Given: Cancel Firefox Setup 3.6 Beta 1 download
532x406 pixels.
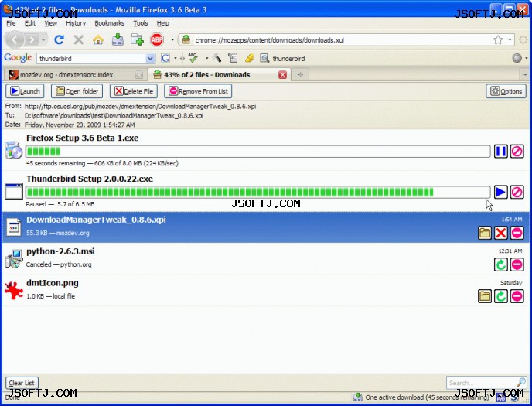Looking at the screenshot, I should [517, 152].
